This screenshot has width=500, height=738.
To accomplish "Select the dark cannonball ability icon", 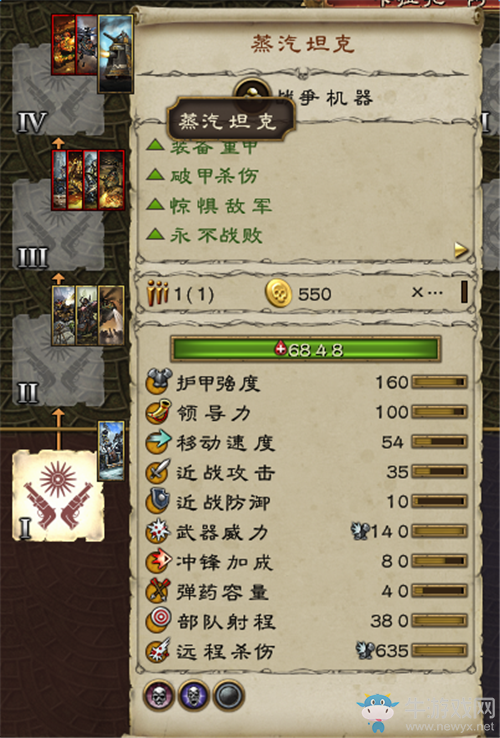I will (229, 696).
